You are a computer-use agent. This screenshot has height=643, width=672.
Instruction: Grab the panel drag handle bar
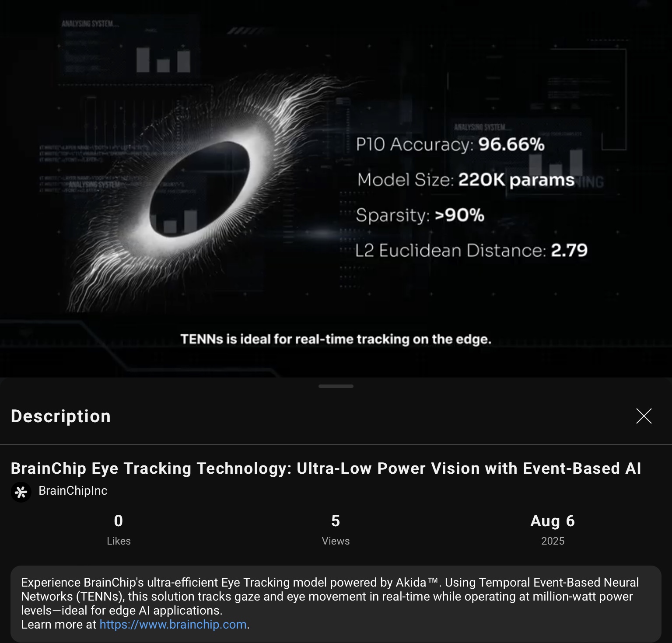coord(336,386)
